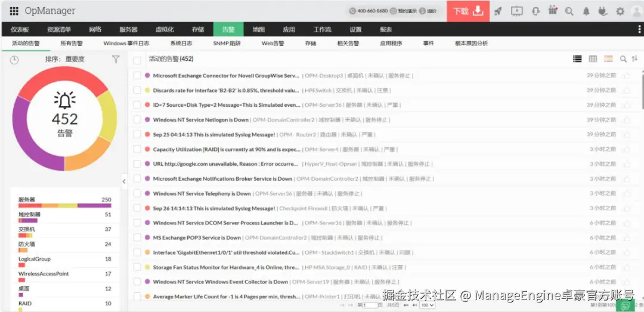Jump to the last page arrow
644x312 pixels.
point(414,305)
